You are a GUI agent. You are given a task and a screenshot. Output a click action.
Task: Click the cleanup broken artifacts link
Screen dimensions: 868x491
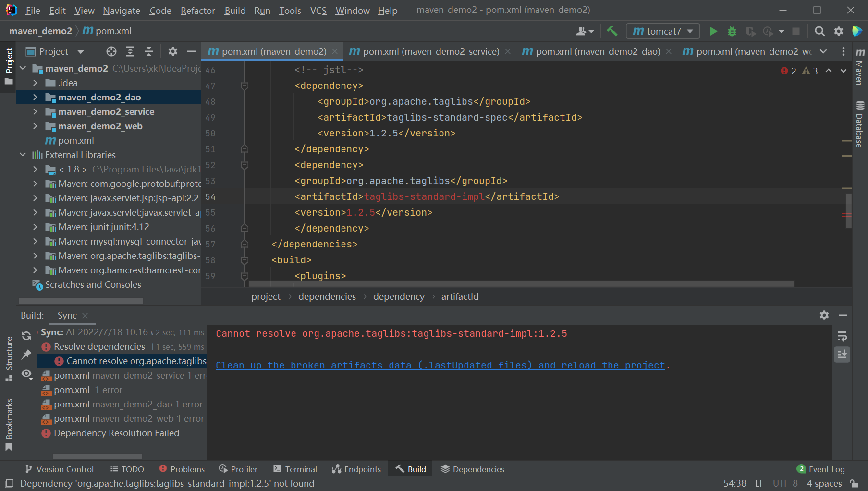(440, 365)
